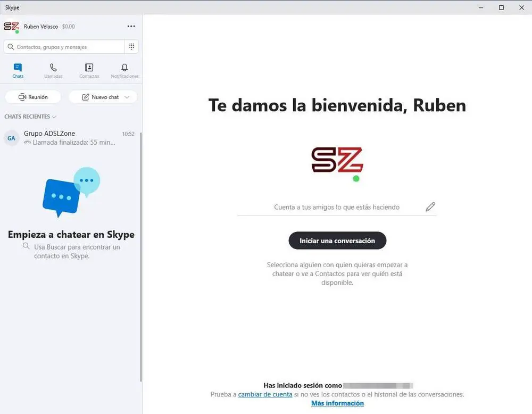Switch to the Llamadas tab

click(53, 71)
